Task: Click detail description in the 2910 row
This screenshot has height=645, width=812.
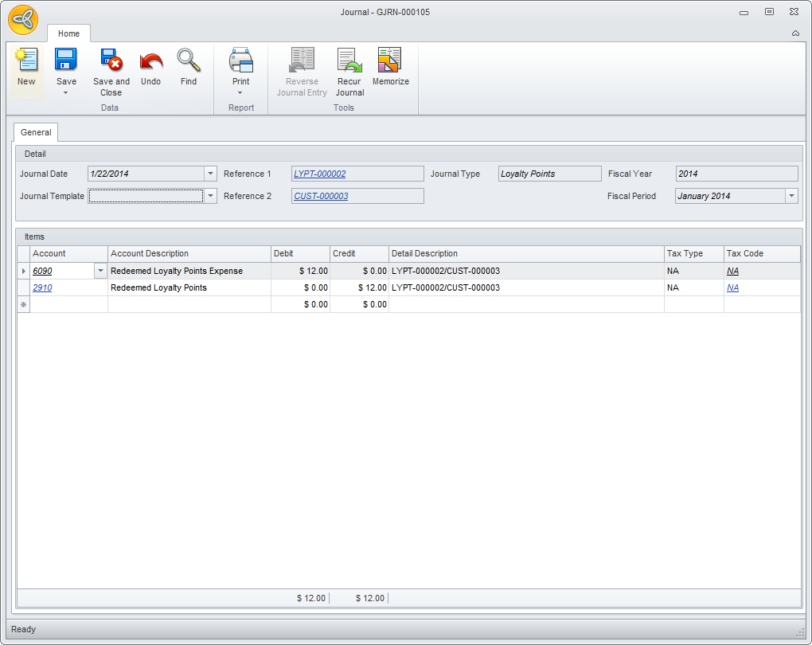Action: click(527, 287)
